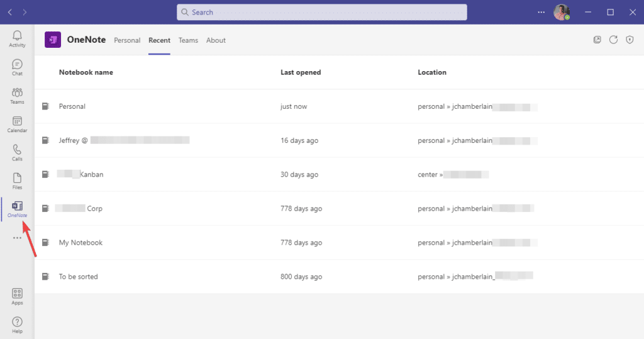Image resolution: width=644 pixels, height=339 pixels.
Task: Click the '16 days ago' cell
Action: point(299,140)
